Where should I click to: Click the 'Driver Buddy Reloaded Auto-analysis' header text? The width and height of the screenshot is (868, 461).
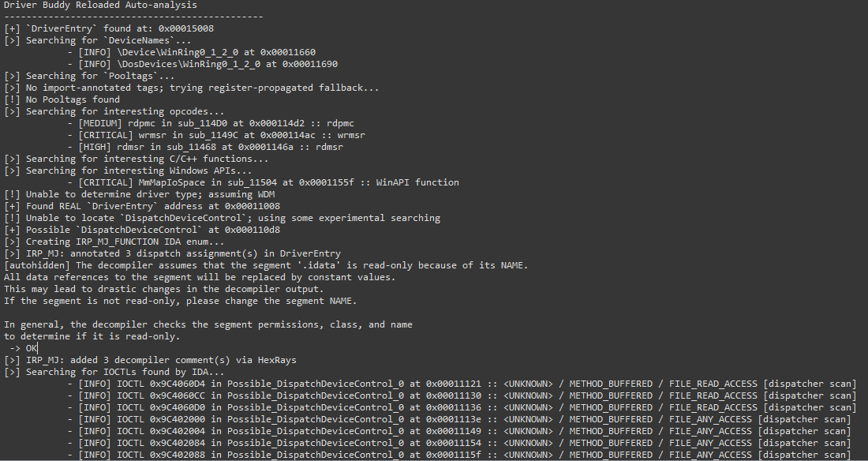(100, 5)
